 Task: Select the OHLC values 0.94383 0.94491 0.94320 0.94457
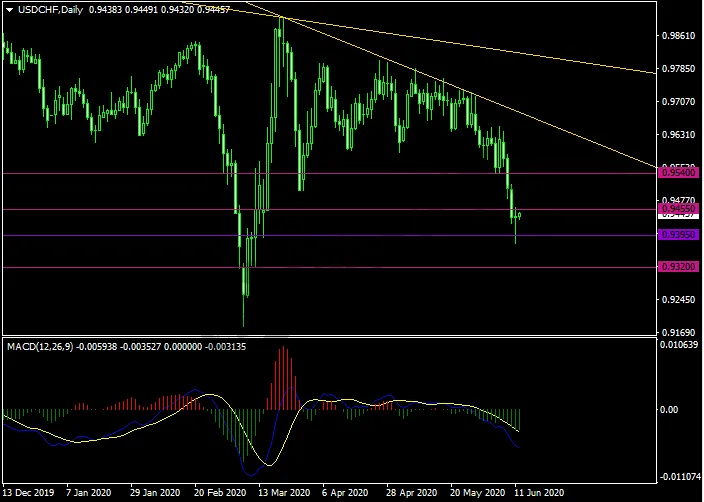point(159,10)
